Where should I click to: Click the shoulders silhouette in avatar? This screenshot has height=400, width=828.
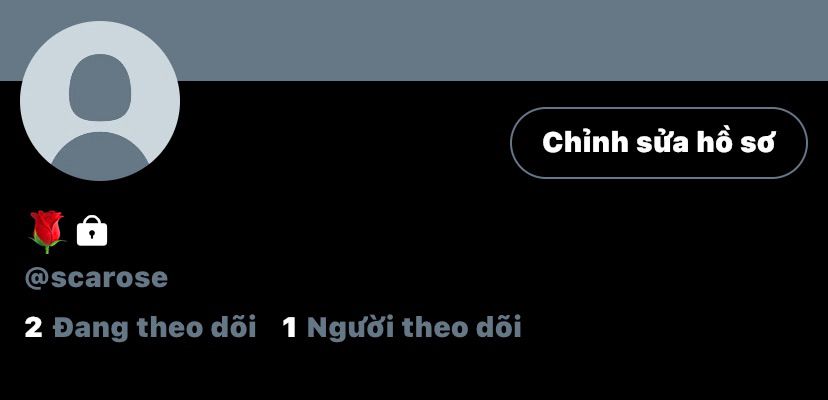click(100, 156)
